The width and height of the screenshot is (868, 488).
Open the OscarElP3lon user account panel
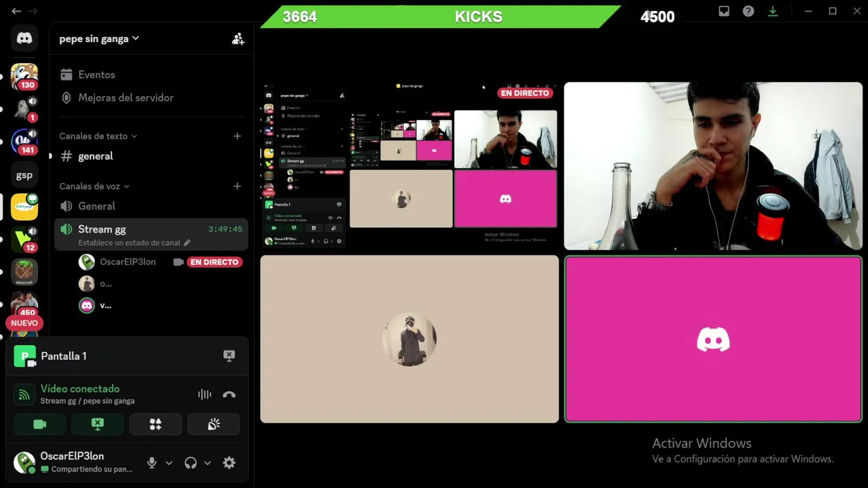pos(73,462)
